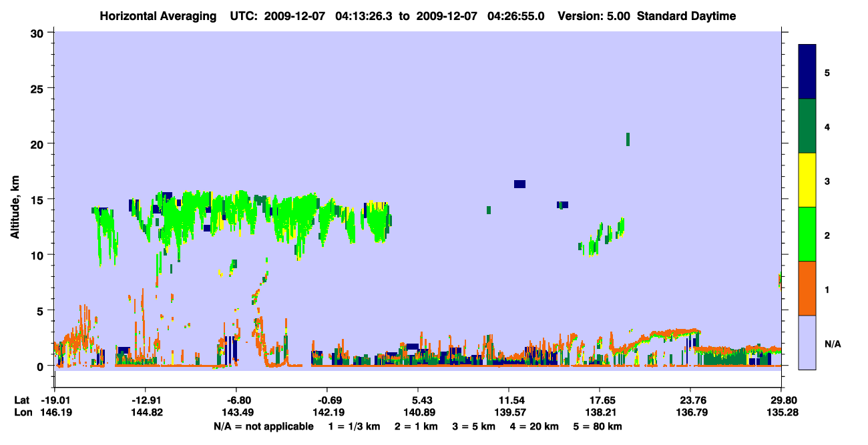868x445 pixels.
Task: Select the dark green level 4 swatch
Action: tap(807, 126)
